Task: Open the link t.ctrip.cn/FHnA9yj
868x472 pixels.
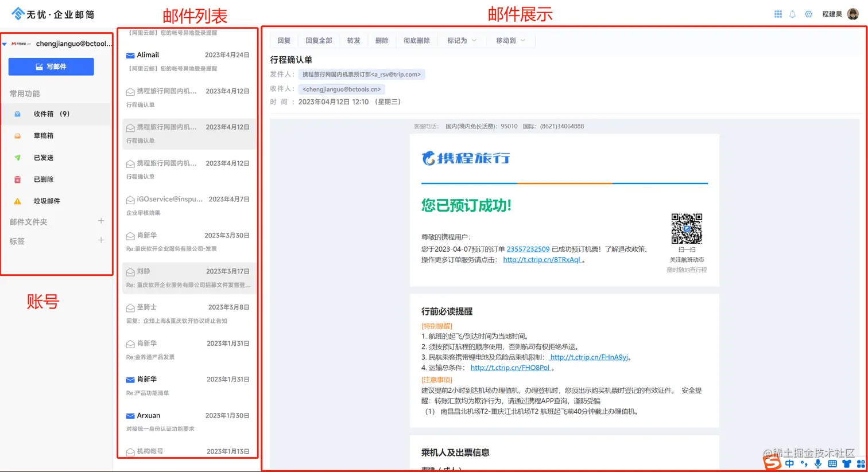Action: (589, 357)
